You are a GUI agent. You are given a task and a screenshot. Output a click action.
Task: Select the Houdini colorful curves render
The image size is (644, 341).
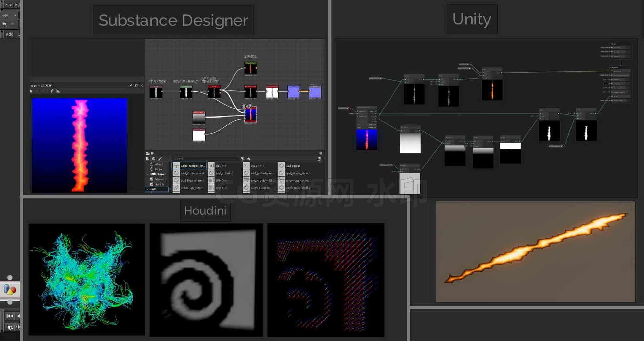tap(87, 279)
